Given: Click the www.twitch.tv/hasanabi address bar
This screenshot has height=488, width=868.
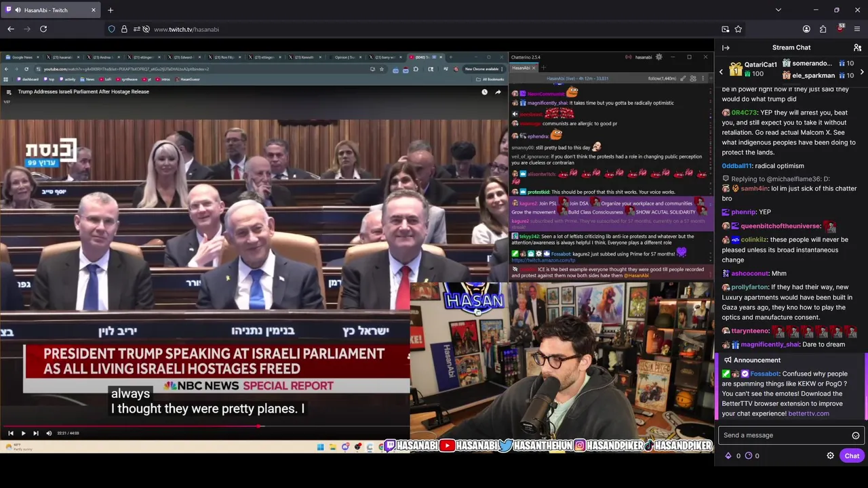Looking at the screenshot, I should pos(186,29).
